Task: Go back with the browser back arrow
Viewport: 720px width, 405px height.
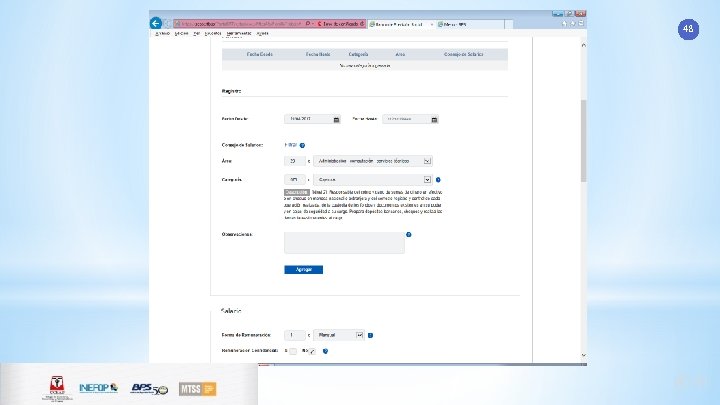Action: [x=156, y=23]
